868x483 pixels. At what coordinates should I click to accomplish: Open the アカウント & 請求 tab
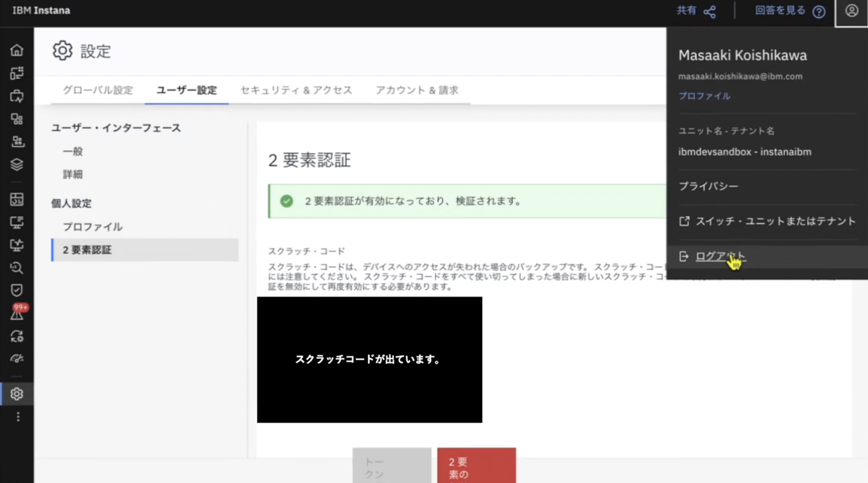pyautogui.click(x=417, y=90)
